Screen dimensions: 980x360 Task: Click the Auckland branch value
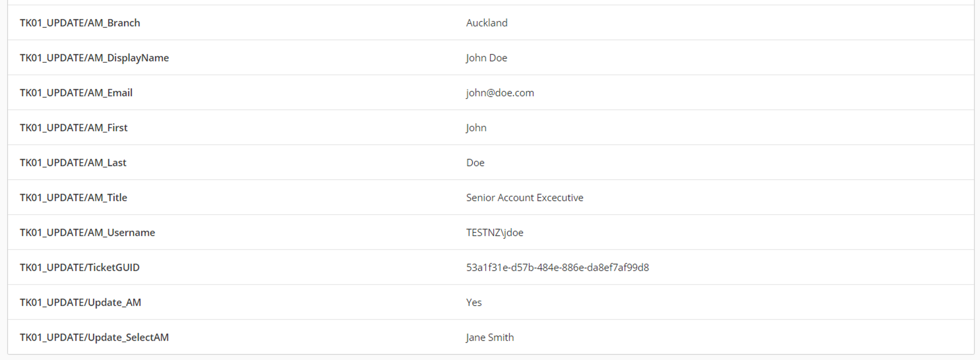[487, 23]
